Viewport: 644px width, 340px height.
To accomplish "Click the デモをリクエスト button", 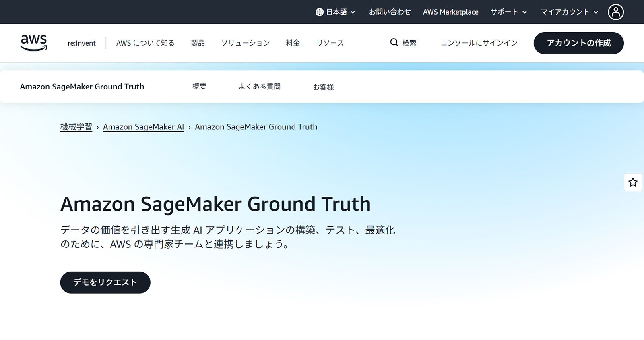I will coord(105,282).
